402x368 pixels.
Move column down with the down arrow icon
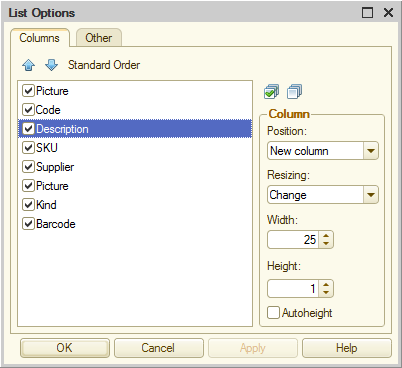pos(51,65)
